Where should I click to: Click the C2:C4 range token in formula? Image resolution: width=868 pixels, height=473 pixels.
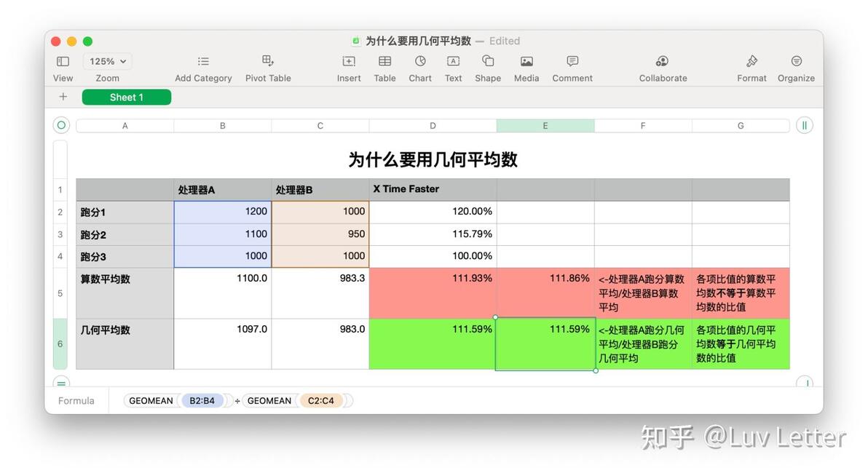(x=321, y=400)
